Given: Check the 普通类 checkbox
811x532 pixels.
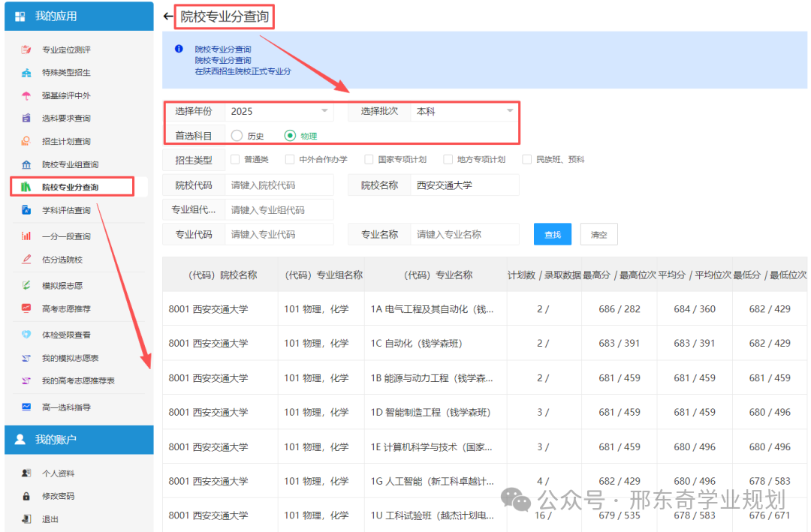Looking at the screenshot, I should click(235, 159).
